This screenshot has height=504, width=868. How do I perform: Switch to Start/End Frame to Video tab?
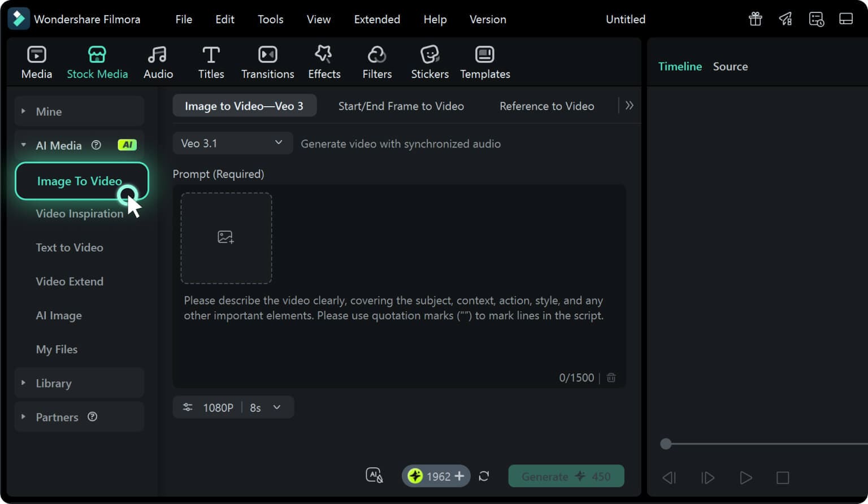401,106
